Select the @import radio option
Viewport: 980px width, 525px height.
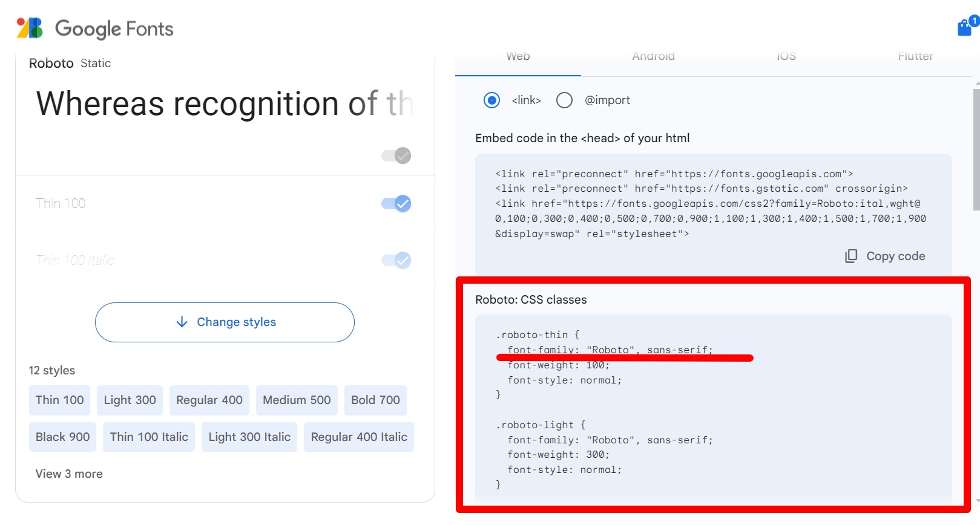pos(564,100)
